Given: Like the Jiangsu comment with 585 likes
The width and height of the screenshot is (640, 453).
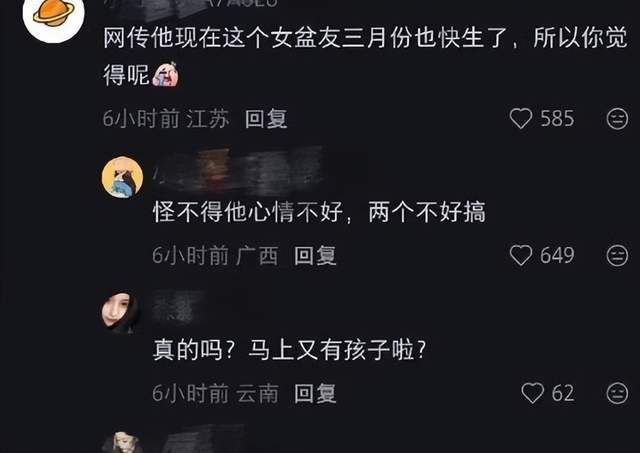Looking at the screenshot, I should (521, 118).
